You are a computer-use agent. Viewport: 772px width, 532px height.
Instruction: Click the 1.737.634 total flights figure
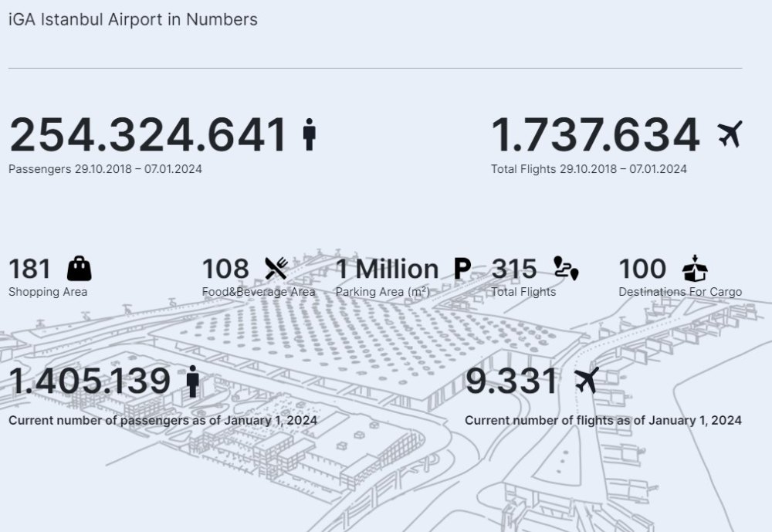point(595,135)
